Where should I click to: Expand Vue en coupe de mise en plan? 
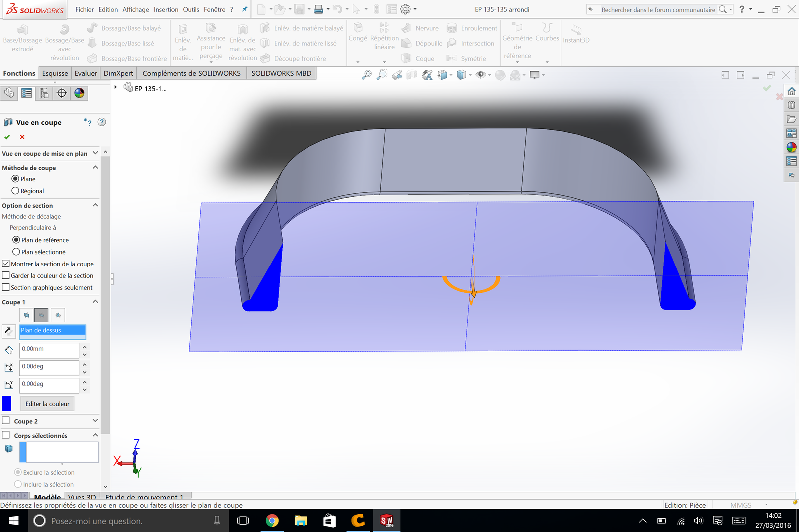point(95,153)
